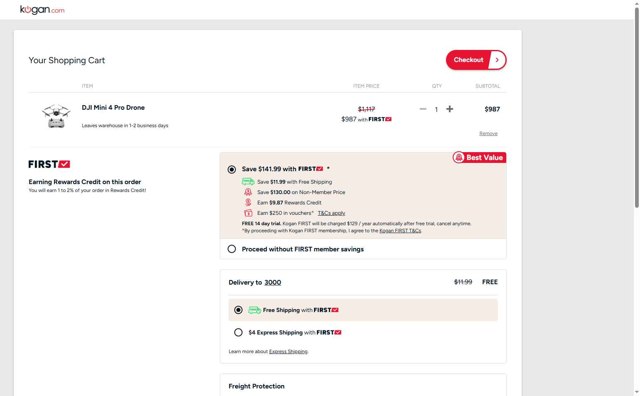Open the Kogan FIRST T&Cs link

[x=400, y=231]
